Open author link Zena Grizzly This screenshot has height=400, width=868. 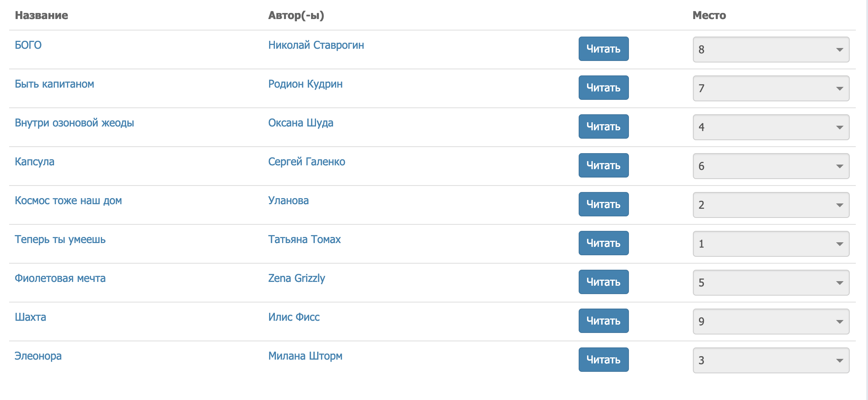(297, 278)
